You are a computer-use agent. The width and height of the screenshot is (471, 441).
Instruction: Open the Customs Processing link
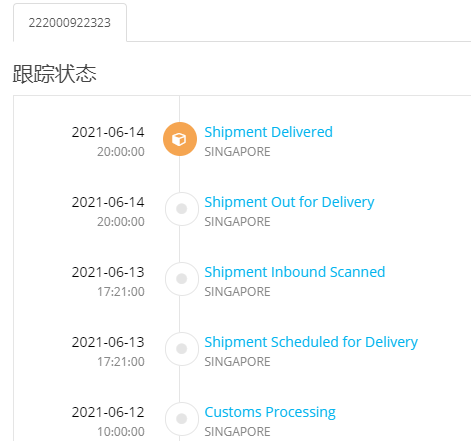point(270,412)
